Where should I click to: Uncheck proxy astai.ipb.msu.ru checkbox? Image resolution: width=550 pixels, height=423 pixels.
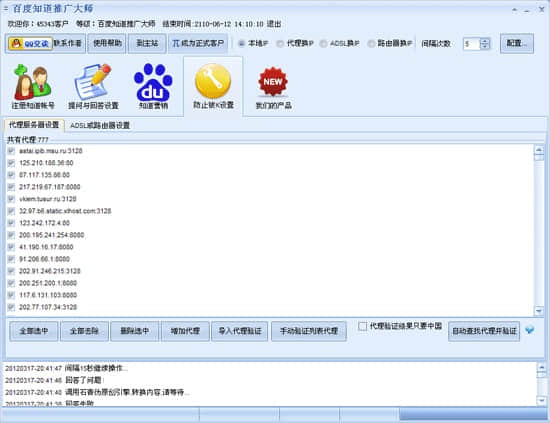(11, 151)
